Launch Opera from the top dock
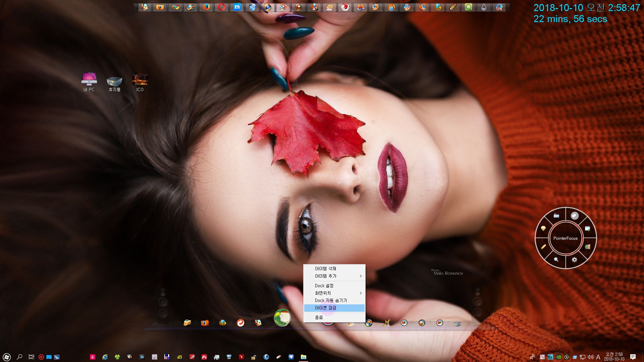 point(222,7)
